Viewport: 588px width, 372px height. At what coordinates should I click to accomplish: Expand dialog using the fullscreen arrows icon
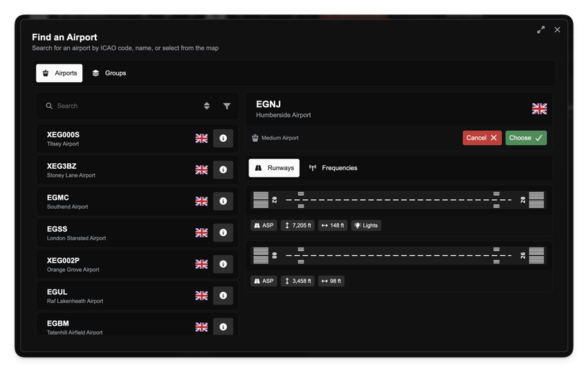(541, 30)
